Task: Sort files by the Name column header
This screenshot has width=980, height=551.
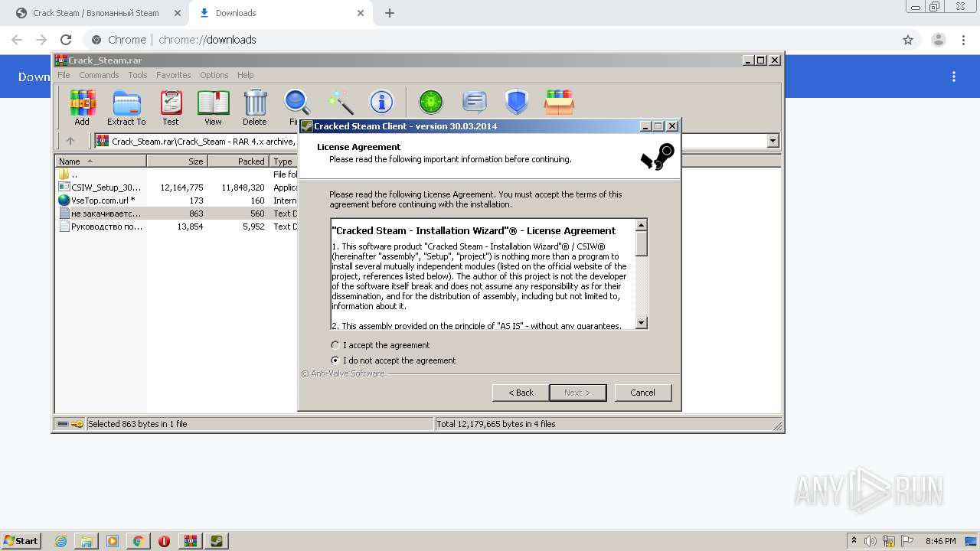Action: (x=100, y=161)
